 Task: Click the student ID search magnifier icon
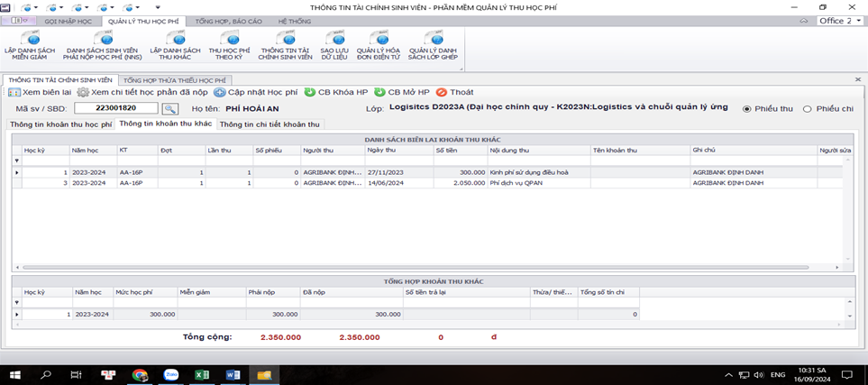(169, 108)
